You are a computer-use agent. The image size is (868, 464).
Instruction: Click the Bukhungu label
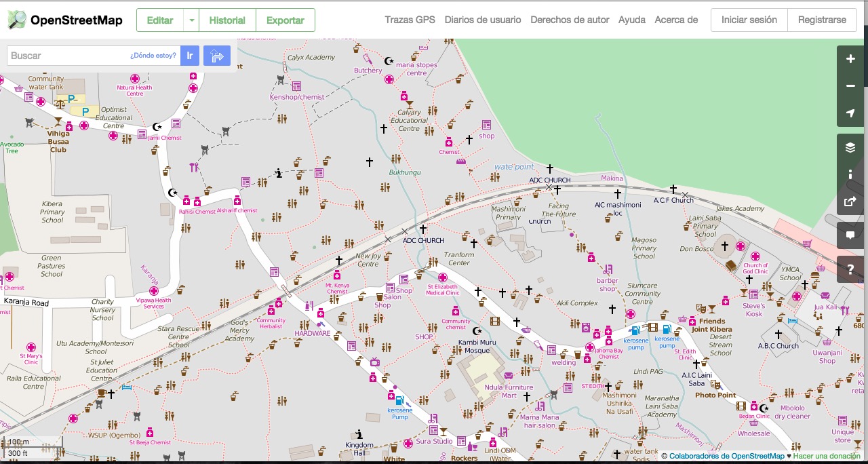point(405,172)
